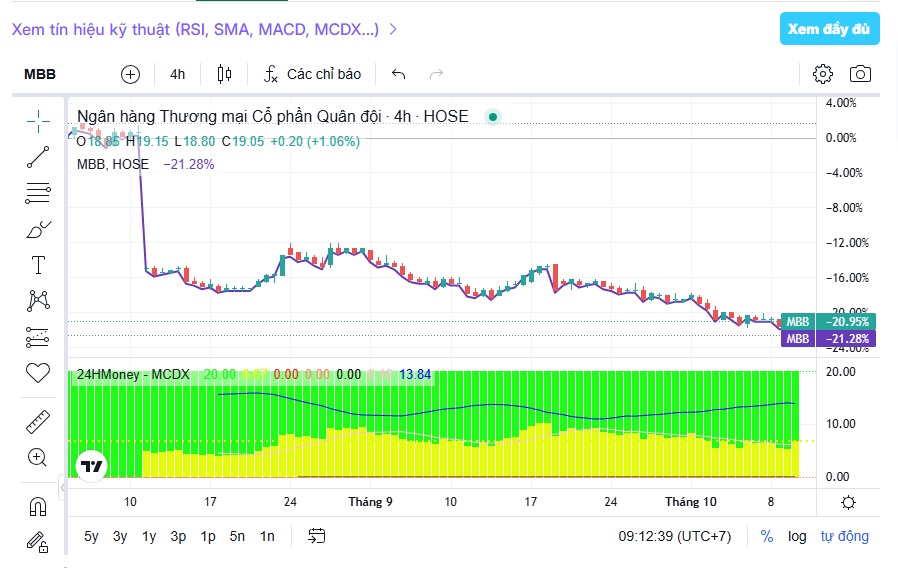Undo the last chart action

399,74
